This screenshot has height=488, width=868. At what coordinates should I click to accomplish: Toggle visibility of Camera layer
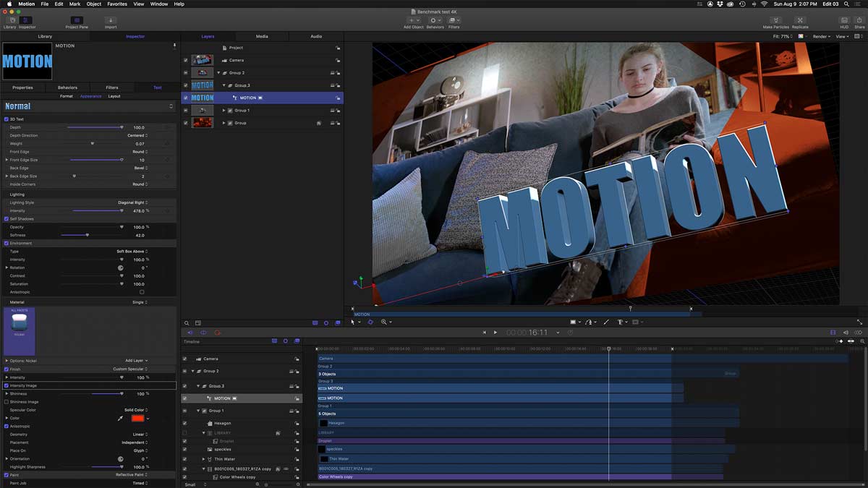186,61
